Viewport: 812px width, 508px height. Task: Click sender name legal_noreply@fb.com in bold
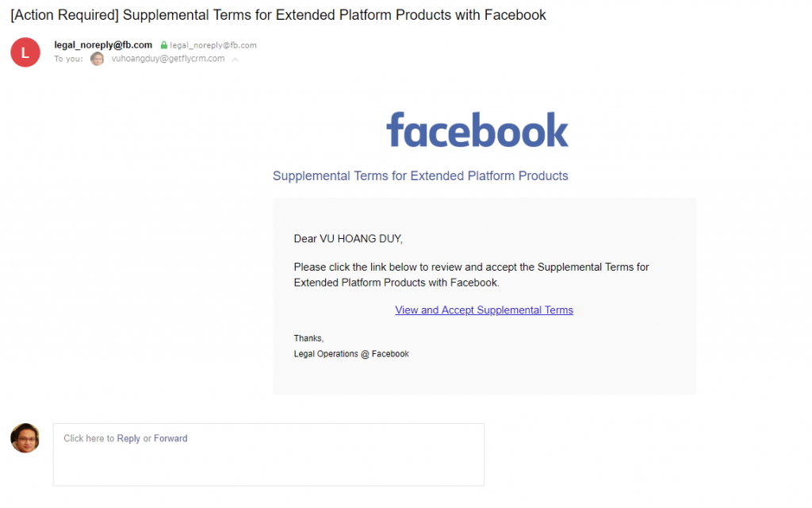point(103,45)
